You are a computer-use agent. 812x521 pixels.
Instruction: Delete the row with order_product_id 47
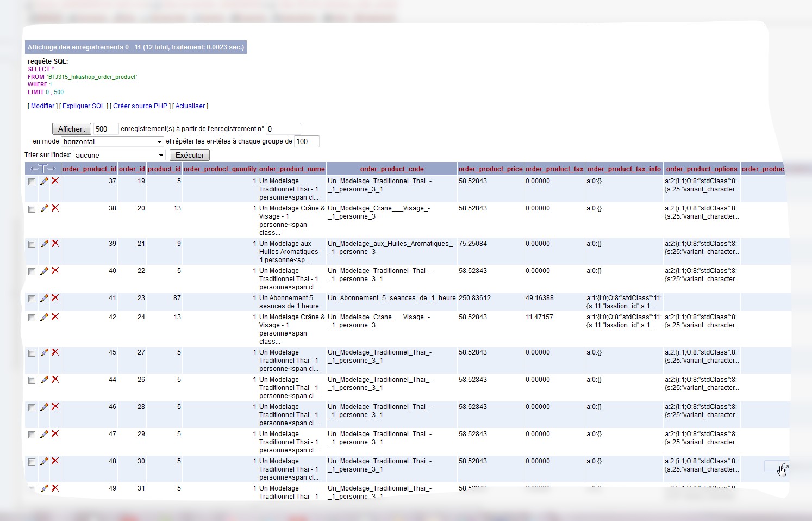(x=55, y=434)
